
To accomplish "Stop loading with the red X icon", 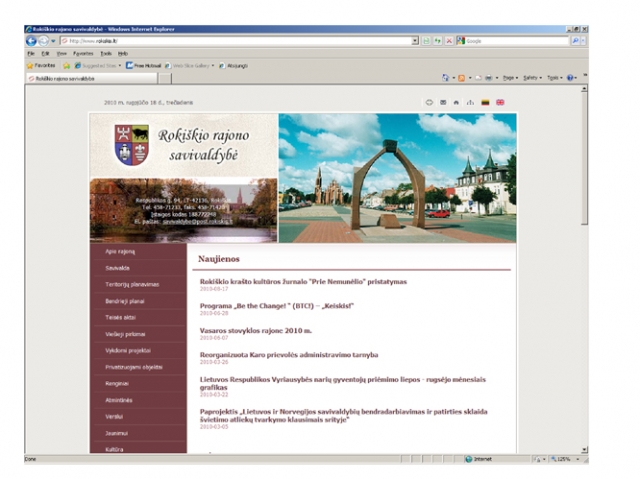I will (x=449, y=41).
